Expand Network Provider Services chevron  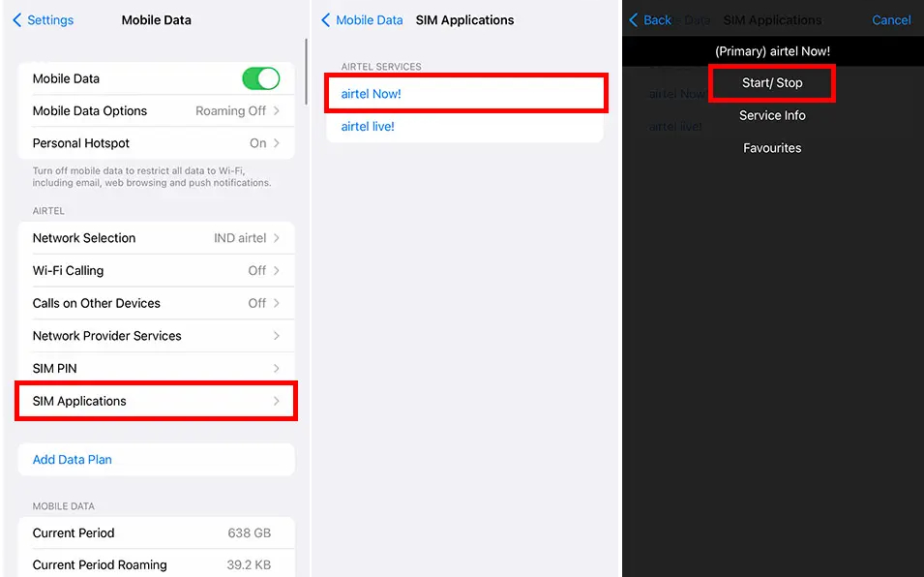pos(277,336)
